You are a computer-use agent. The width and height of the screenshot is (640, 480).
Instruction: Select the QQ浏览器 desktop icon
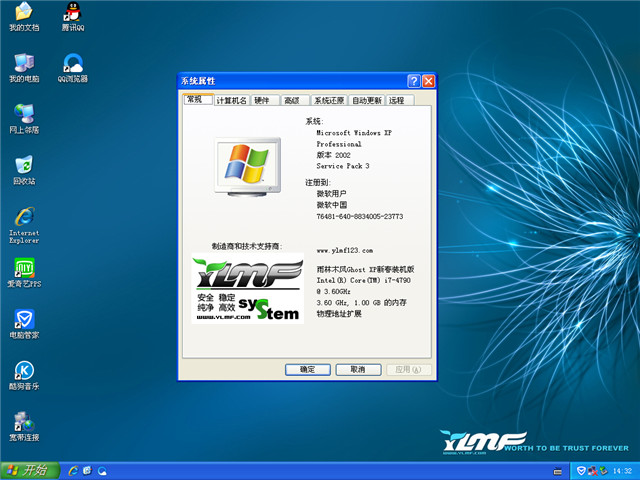(73, 68)
